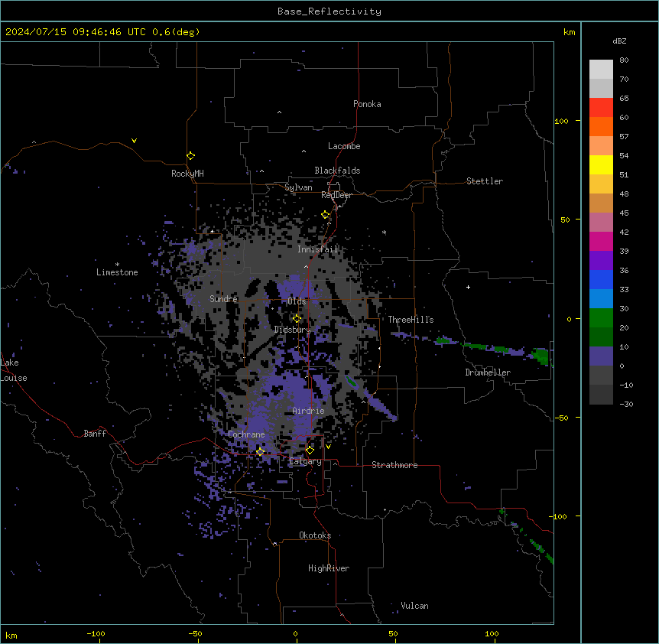Click the Stettler label
The image size is (659, 644).
(x=485, y=181)
